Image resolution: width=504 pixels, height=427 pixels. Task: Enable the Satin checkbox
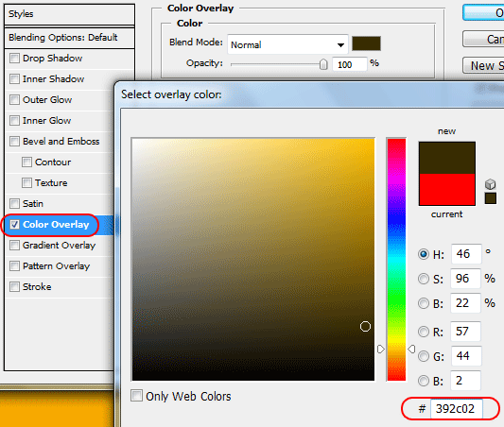click(14, 203)
